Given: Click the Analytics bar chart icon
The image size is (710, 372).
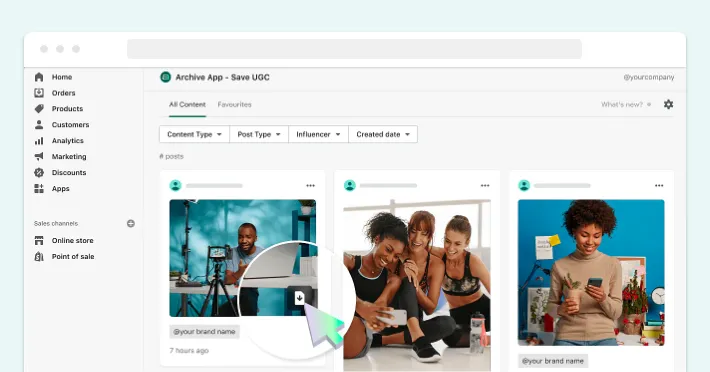Looking at the screenshot, I should click(x=39, y=141).
